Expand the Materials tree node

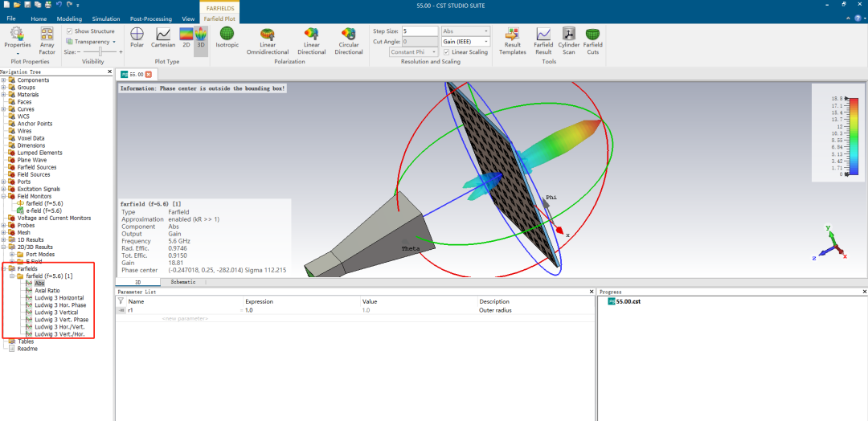click(x=3, y=95)
